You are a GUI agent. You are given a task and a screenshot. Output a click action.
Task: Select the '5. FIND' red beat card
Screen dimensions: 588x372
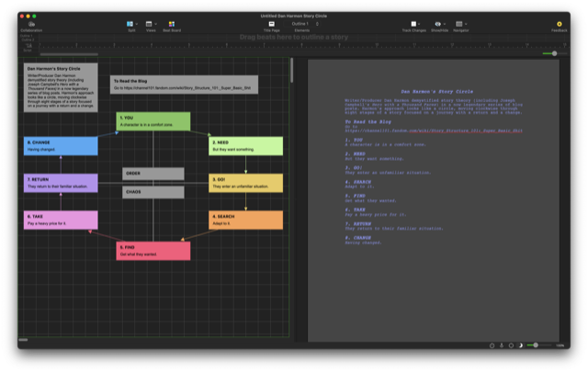click(153, 250)
